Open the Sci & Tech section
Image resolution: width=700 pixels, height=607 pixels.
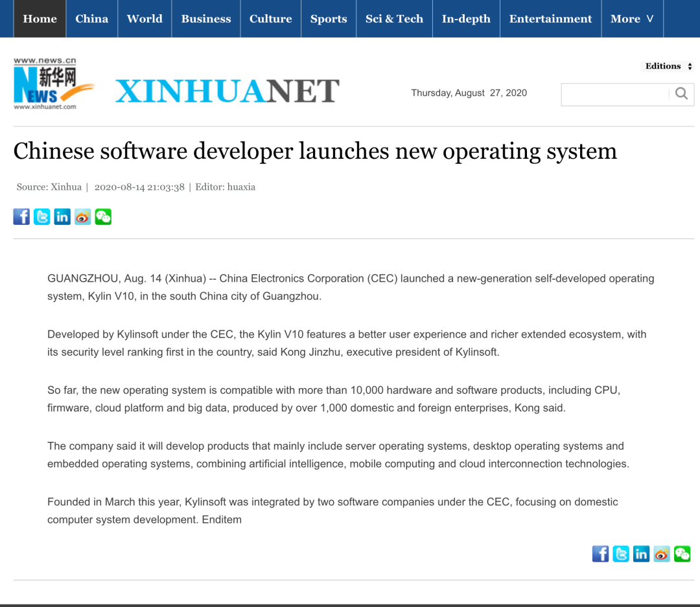394,19
